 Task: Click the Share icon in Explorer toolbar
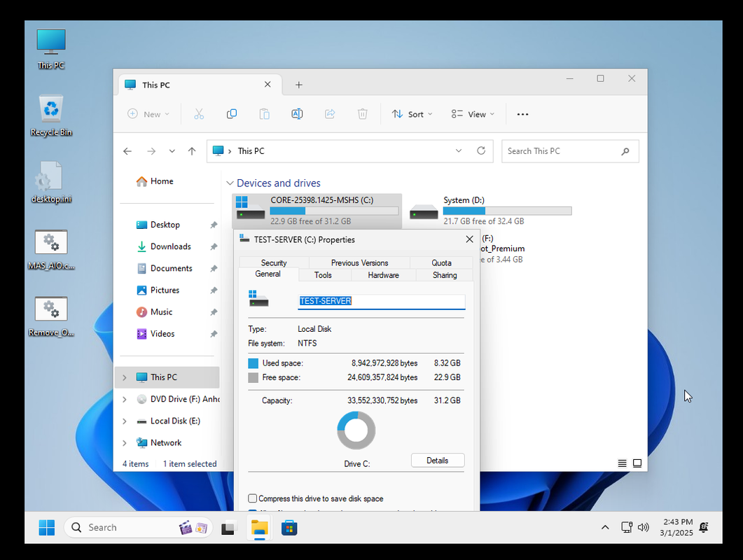pos(330,114)
